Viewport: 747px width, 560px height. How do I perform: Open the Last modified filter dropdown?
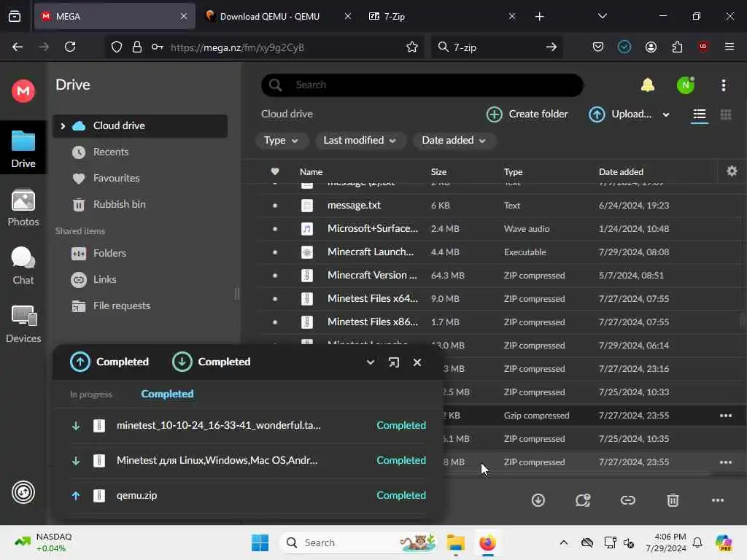point(360,141)
